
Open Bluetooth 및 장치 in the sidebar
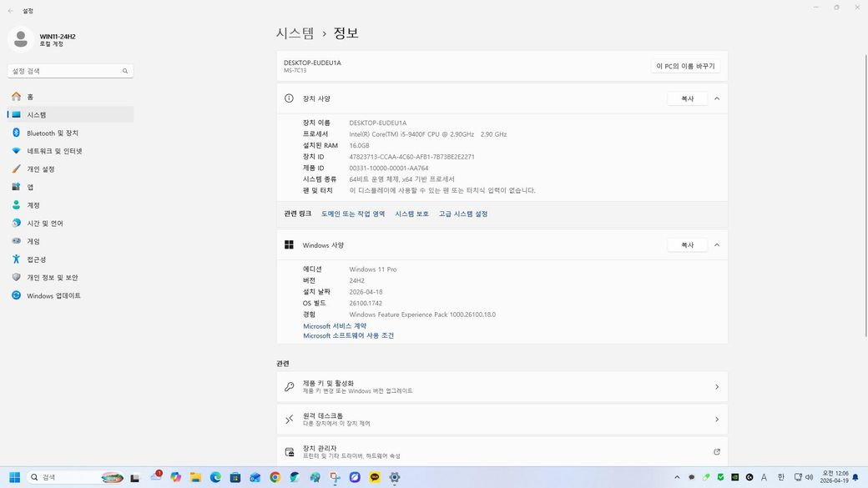tap(52, 133)
